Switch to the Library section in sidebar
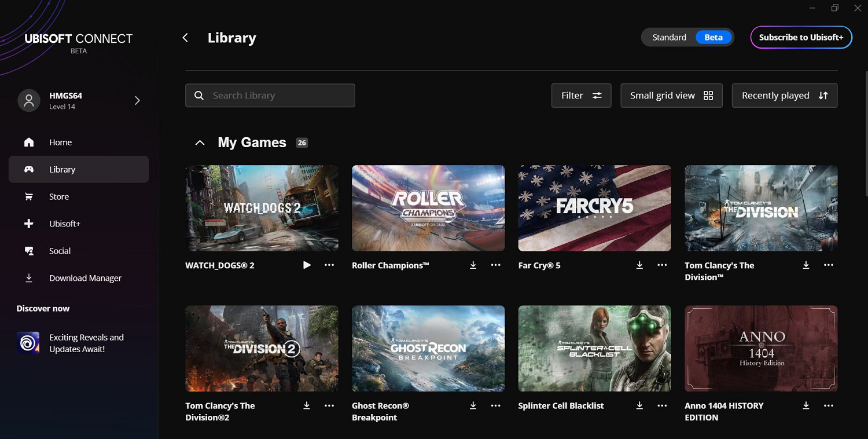Viewport: 868px width, 439px height. (61, 169)
